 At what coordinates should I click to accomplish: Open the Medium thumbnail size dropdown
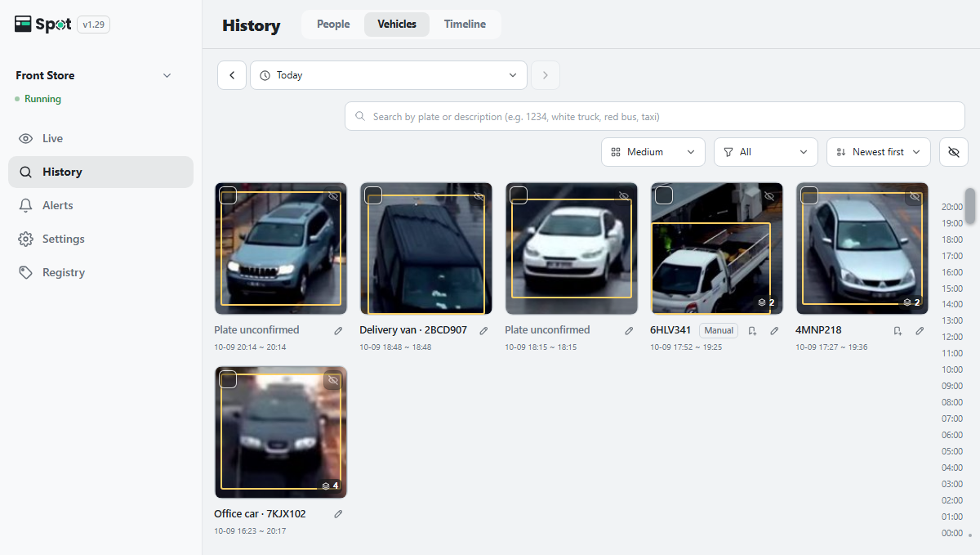(653, 152)
